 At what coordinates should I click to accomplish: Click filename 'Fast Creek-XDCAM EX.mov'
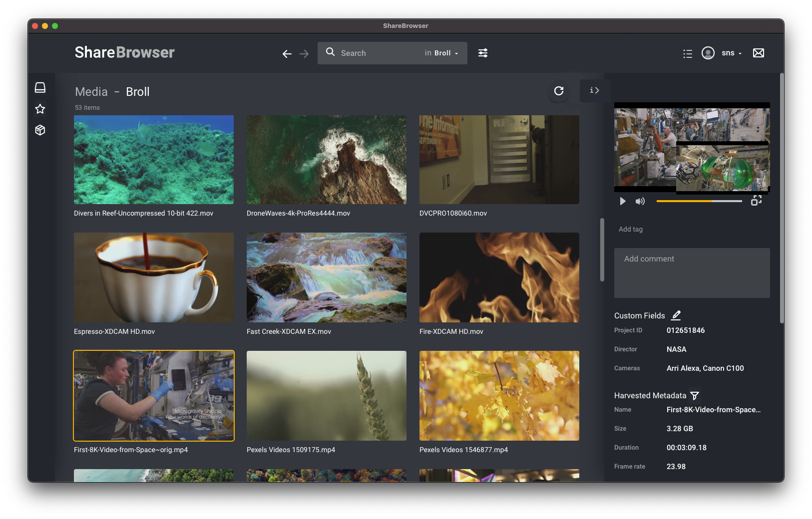click(289, 331)
